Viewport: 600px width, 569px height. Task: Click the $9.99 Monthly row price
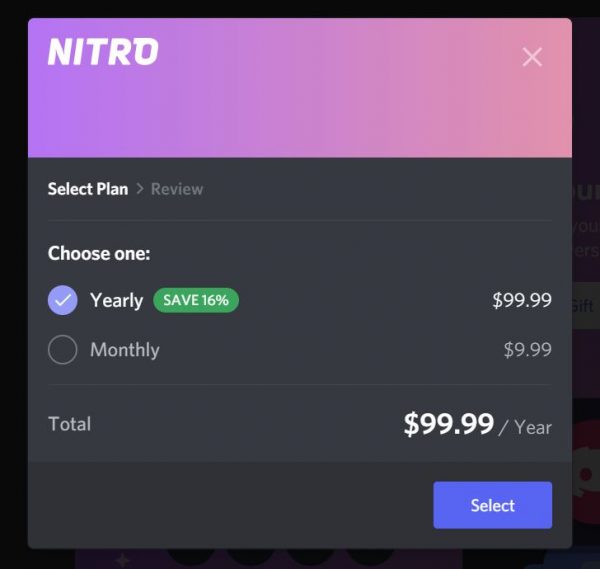[x=527, y=350]
